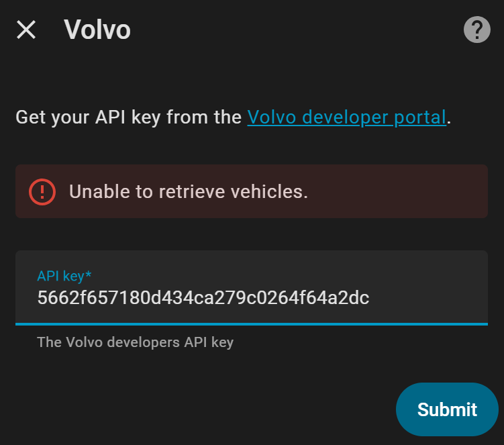This screenshot has height=445, width=504.
Task: Click the entered API key value 5662f657…
Action: tap(203, 297)
